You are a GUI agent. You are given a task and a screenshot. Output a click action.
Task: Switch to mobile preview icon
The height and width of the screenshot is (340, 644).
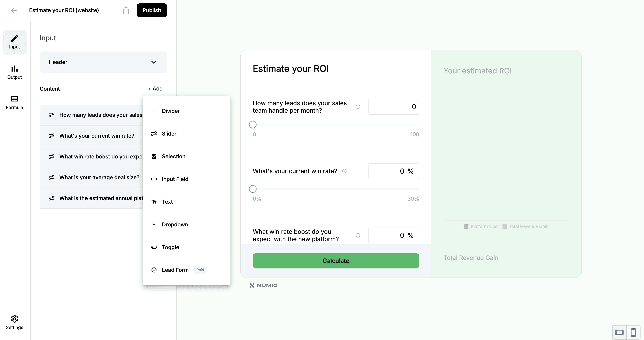click(633, 332)
